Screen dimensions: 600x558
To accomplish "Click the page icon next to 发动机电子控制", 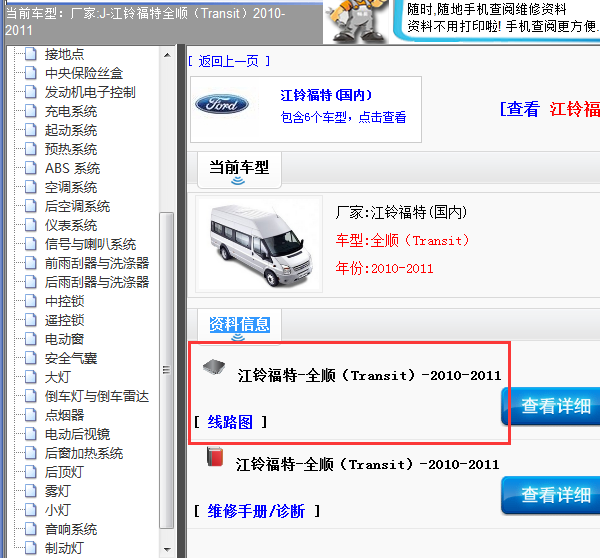I will click(x=31, y=92).
